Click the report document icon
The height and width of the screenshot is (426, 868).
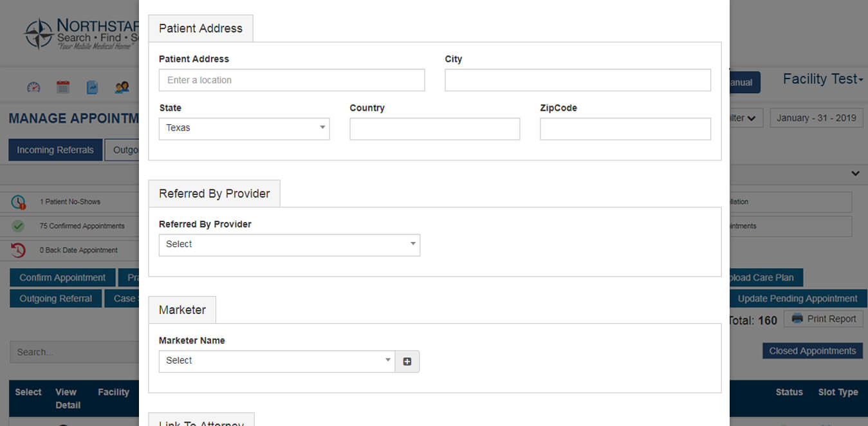[x=93, y=87]
